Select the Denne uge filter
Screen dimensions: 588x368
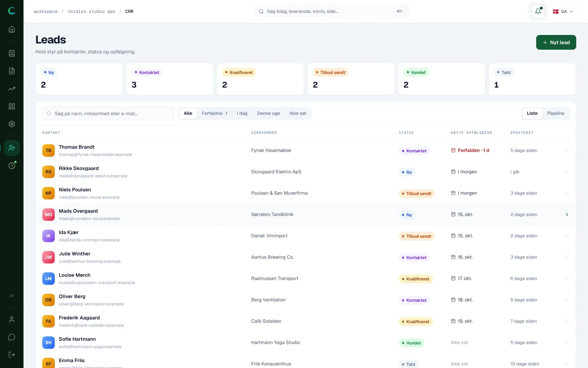268,113
